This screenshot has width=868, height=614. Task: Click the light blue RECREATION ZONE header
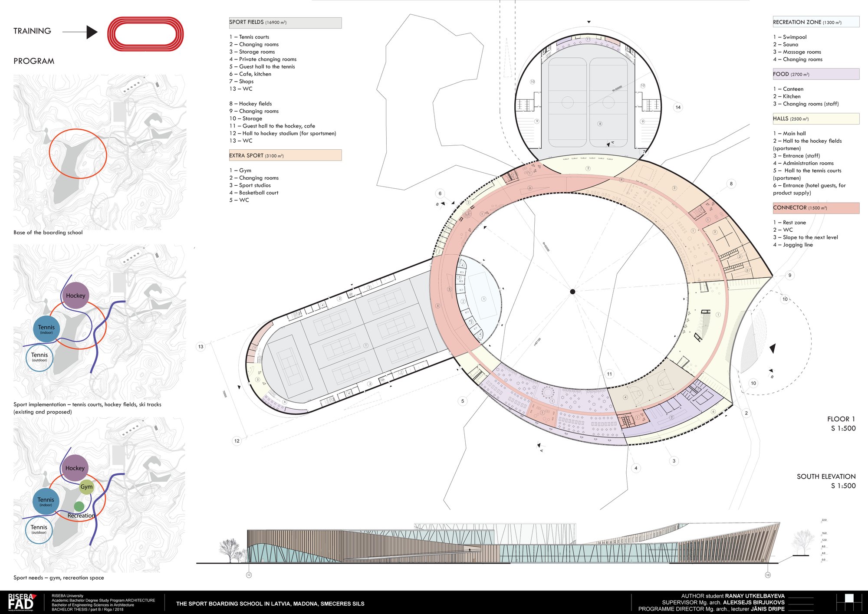coord(816,22)
